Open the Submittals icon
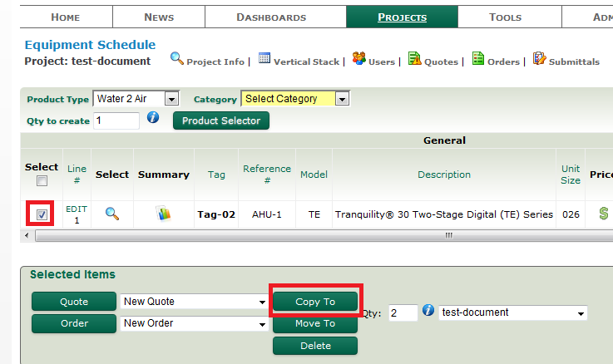613x364 pixels. (539, 59)
